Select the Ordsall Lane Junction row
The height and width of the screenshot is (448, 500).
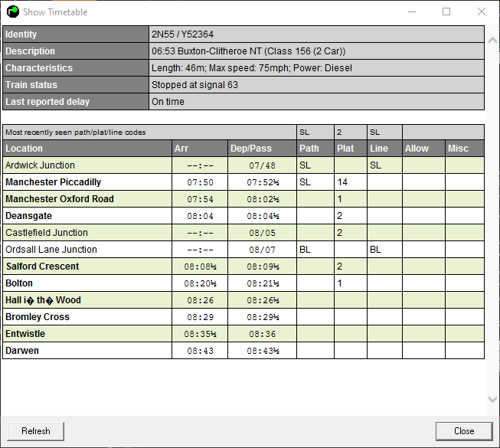pyautogui.click(x=243, y=250)
